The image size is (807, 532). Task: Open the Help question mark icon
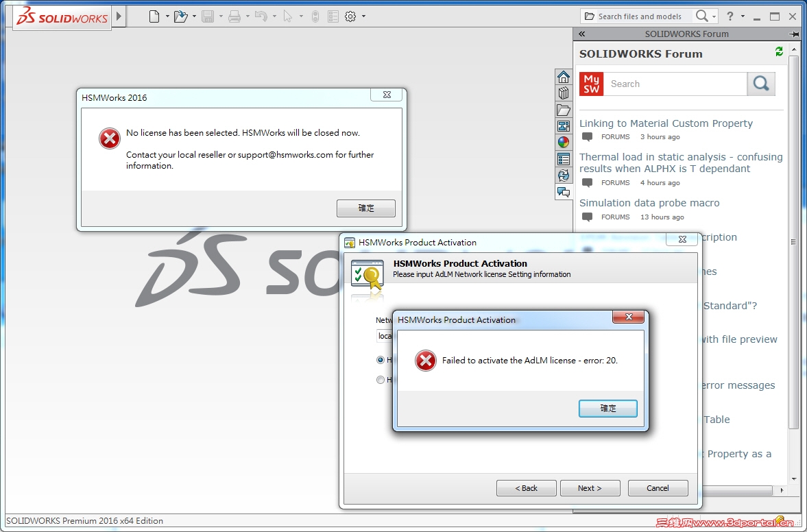730,16
